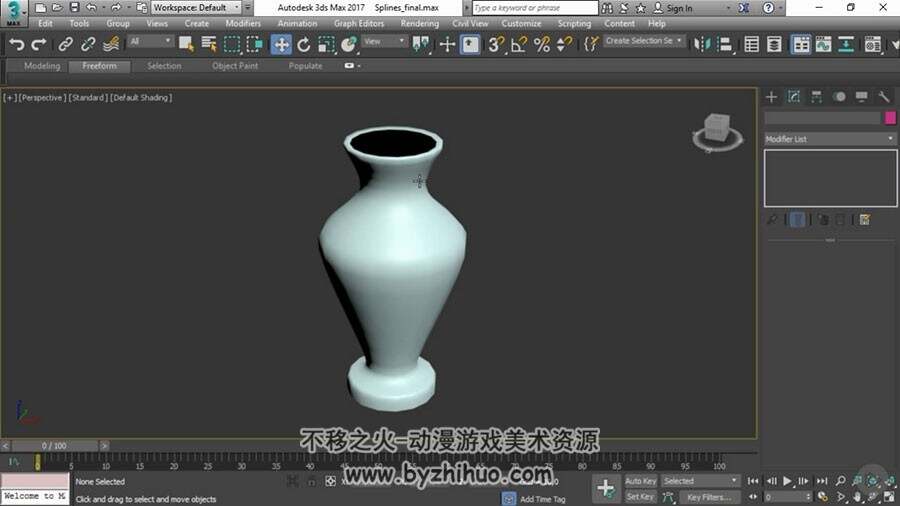Image resolution: width=900 pixels, height=506 pixels.
Task: Open Render Setup icon
Action: (x=872, y=44)
